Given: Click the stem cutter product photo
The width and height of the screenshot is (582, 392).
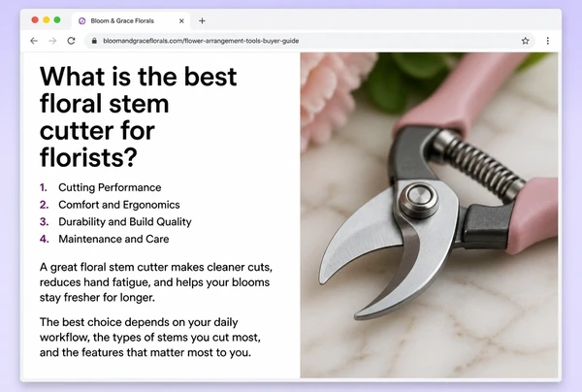Looking at the screenshot, I should [429, 215].
